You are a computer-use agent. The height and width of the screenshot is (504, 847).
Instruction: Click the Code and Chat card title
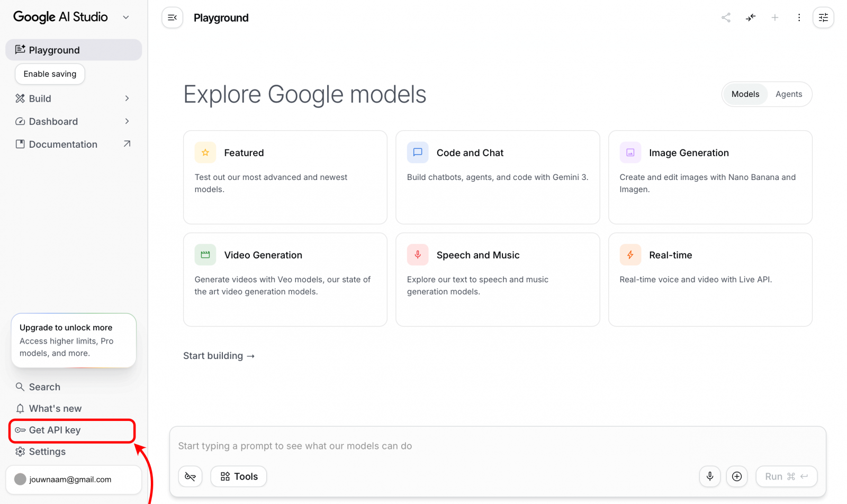pos(470,152)
